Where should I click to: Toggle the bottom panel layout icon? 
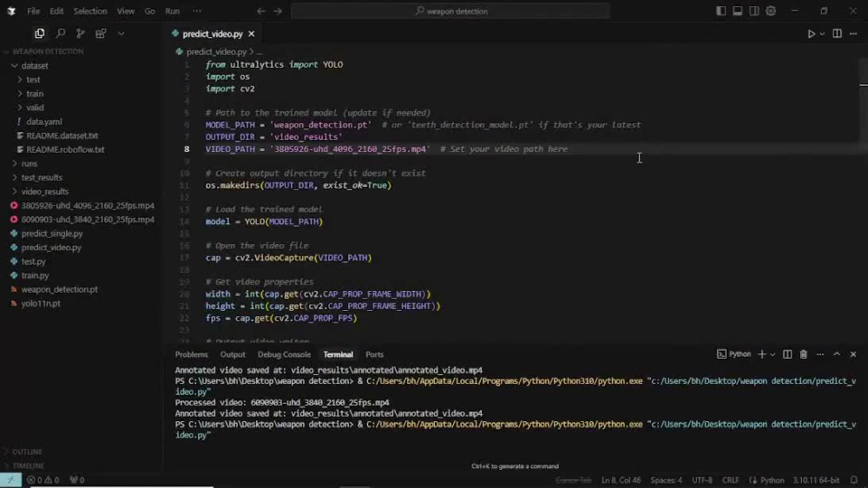[737, 11]
